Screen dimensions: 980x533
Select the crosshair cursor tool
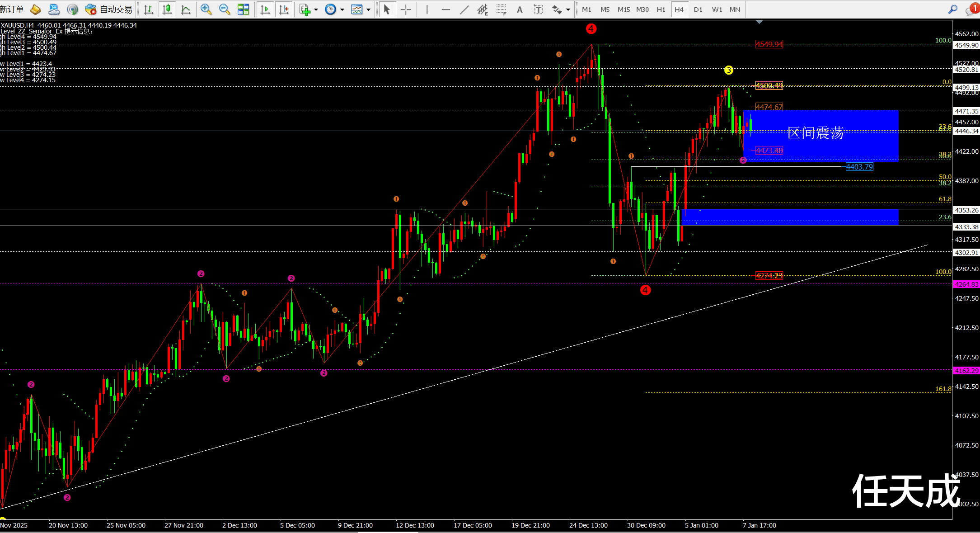406,9
